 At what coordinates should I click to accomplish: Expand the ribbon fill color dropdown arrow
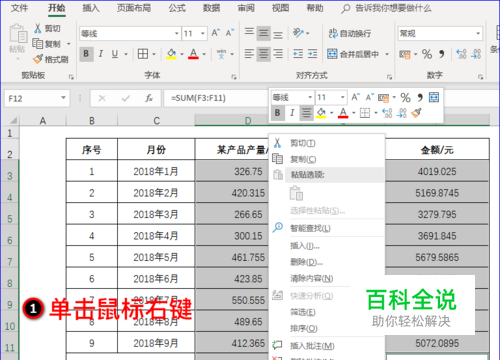pos(182,54)
